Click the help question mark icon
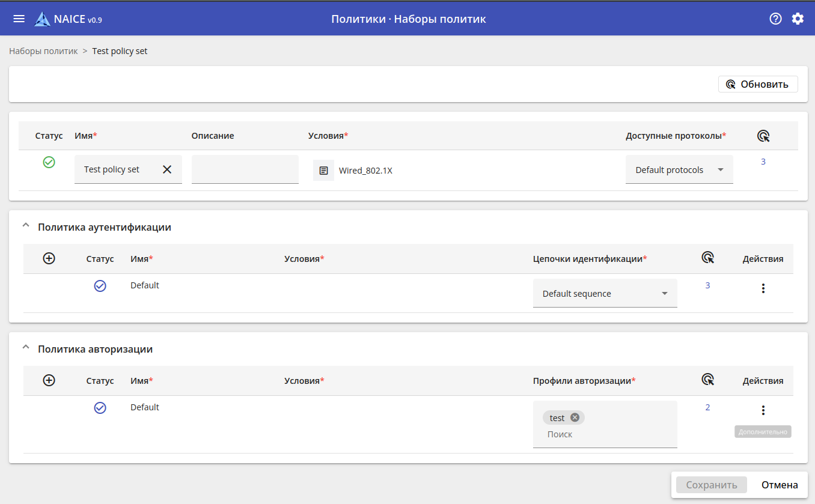Image resolution: width=815 pixels, height=504 pixels. point(775,19)
